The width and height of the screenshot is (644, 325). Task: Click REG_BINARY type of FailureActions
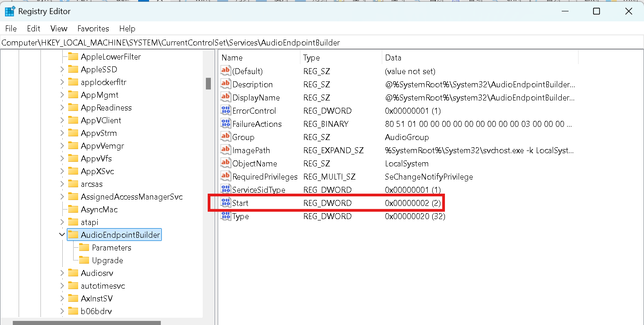pyautogui.click(x=326, y=124)
